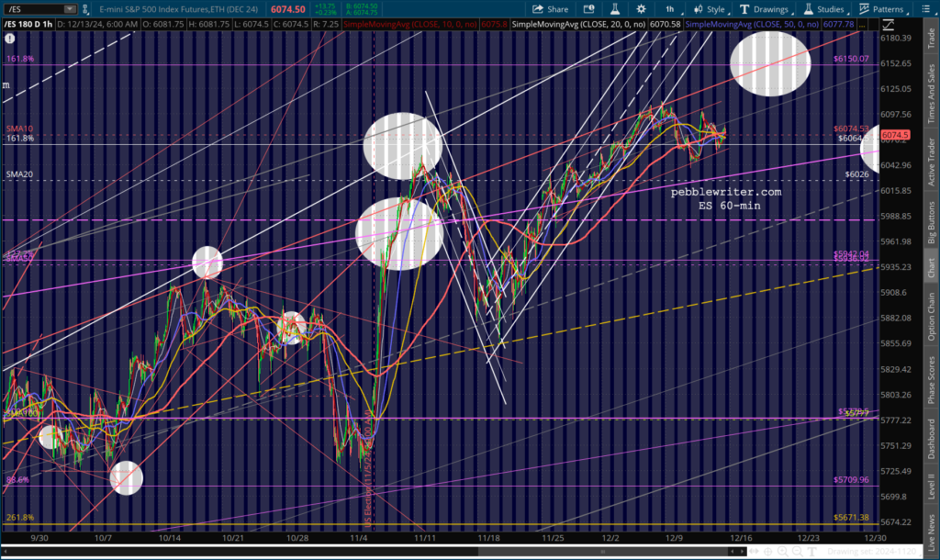Expand the hidden studies ellipsis in header
The height and width of the screenshot is (560, 940).
click(x=862, y=25)
